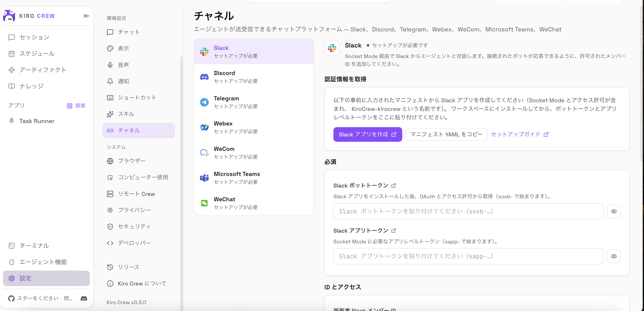Open スケジュール calendar item
The width and height of the screenshot is (644, 311).
pyautogui.click(x=46, y=54)
